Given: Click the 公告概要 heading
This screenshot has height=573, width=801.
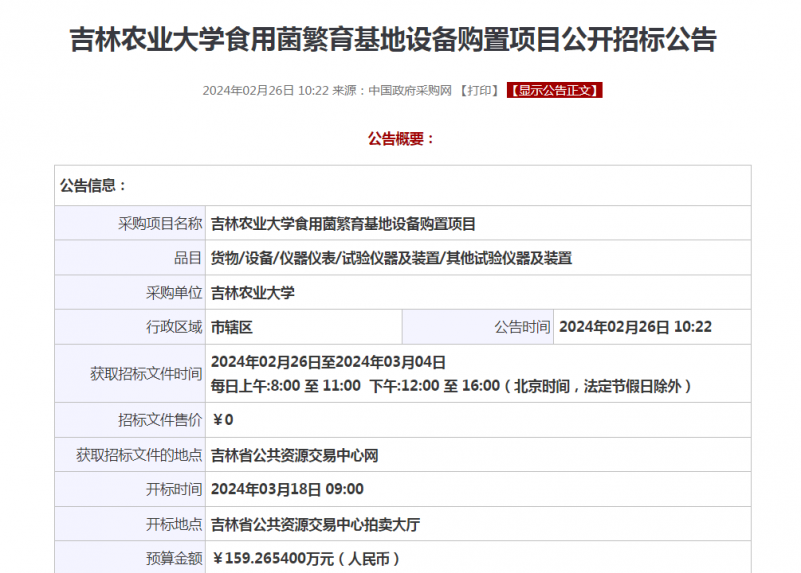Looking at the screenshot, I should point(401,139).
